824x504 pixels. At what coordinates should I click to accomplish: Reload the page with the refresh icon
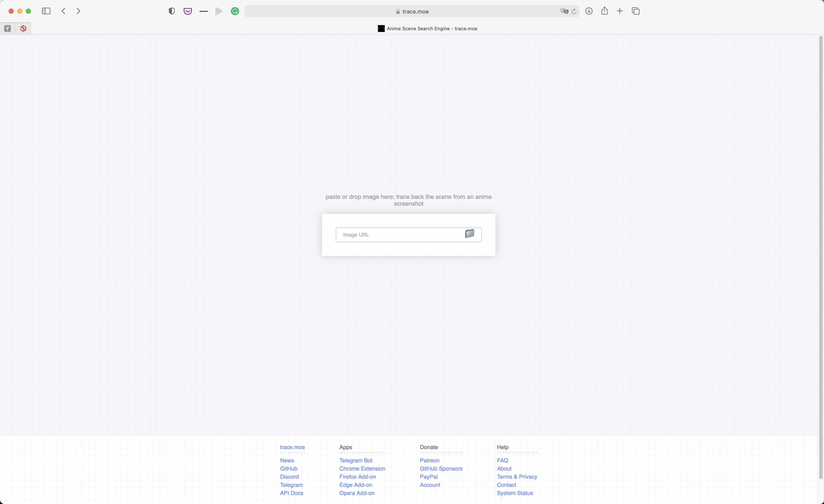(x=574, y=11)
